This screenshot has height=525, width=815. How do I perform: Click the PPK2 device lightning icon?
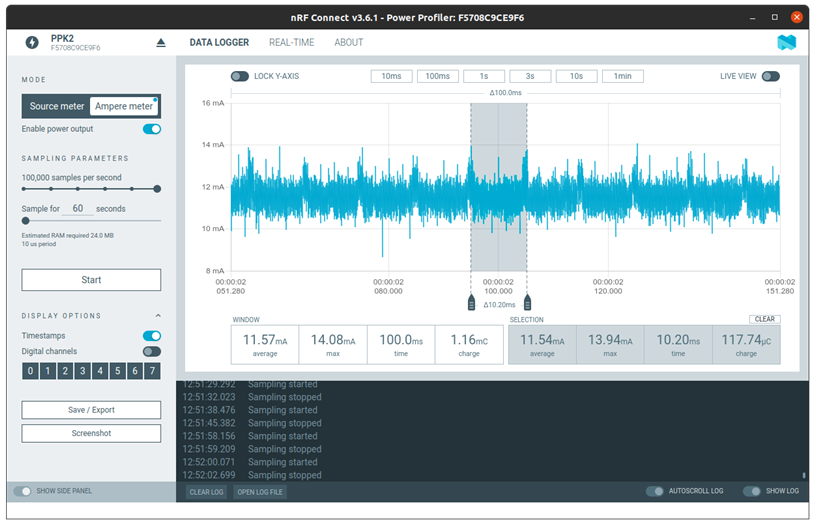pos(31,43)
